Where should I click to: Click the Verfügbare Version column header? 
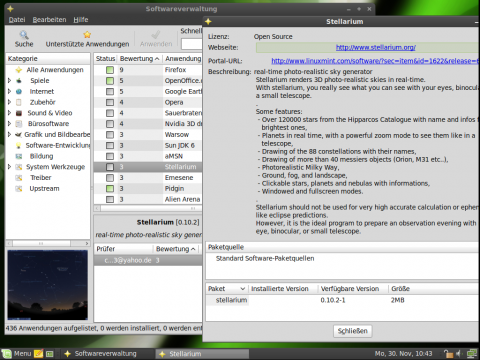point(353,289)
